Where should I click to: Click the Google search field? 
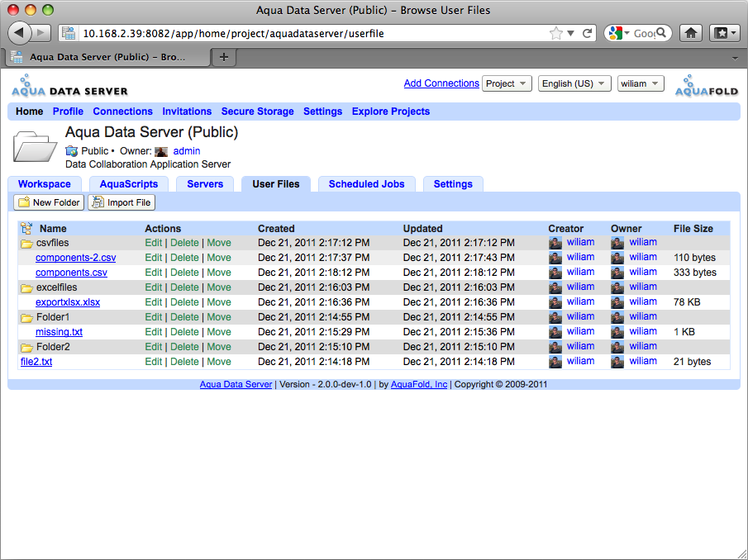tap(644, 33)
